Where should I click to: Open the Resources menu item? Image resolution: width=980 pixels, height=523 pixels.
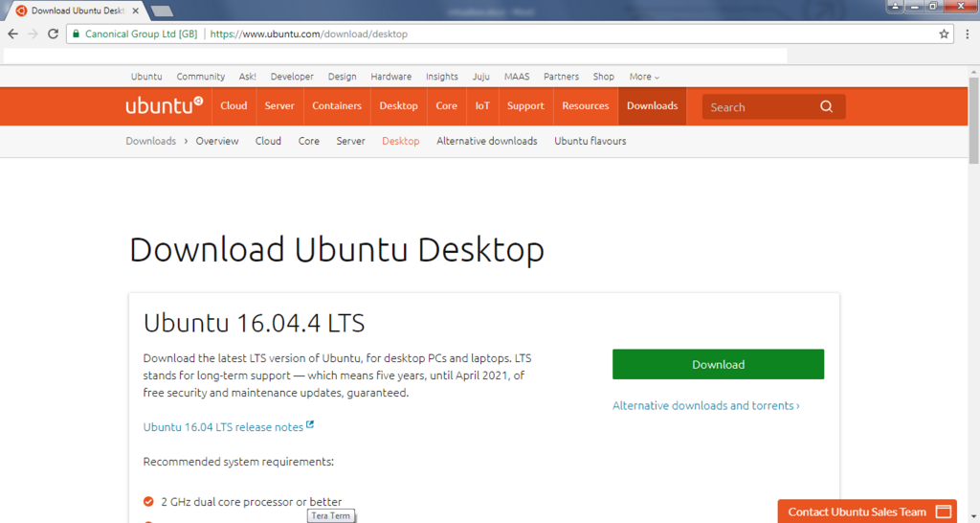[585, 105]
